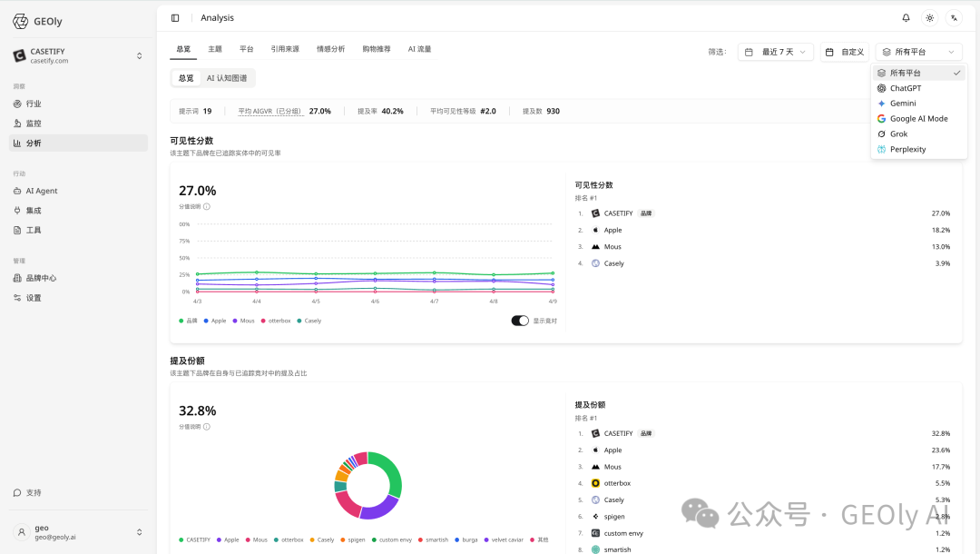
Task: Select 分析 analysis sidebar item
Action: 79,143
